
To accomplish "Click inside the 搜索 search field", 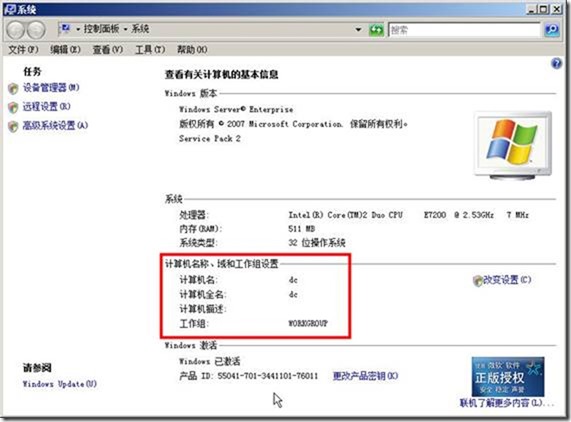I will tap(464, 30).
